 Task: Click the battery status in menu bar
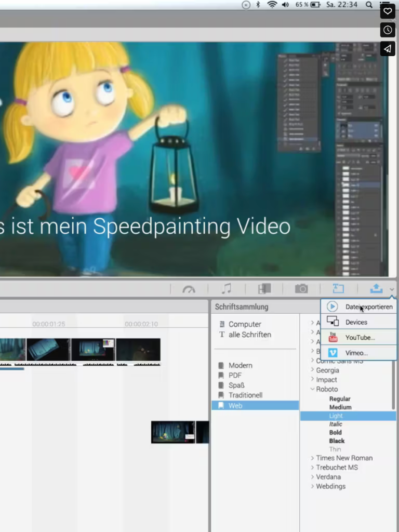308,5
